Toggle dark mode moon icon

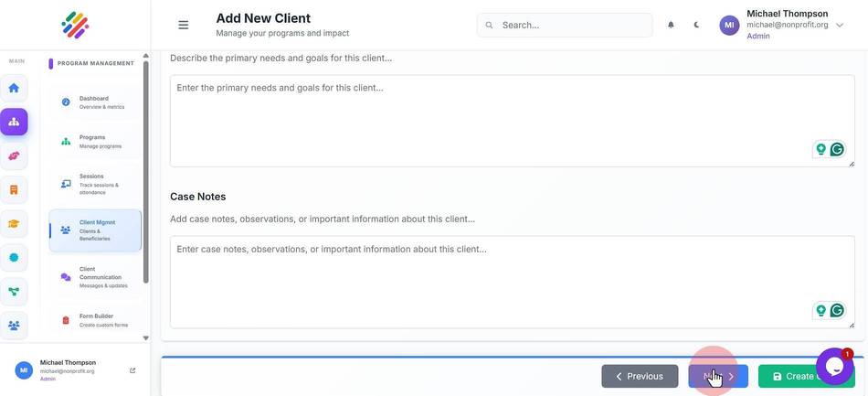click(x=696, y=25)
